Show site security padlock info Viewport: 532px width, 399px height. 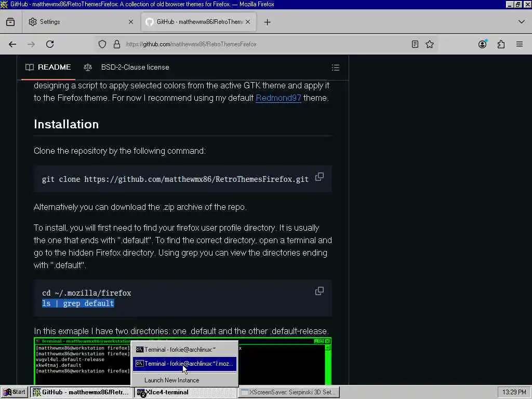(117, 44)
